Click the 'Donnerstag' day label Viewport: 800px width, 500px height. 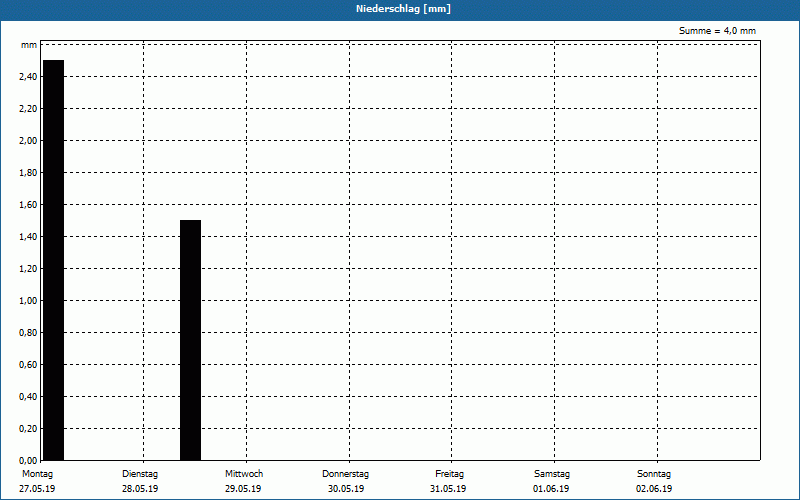[345, 474]
